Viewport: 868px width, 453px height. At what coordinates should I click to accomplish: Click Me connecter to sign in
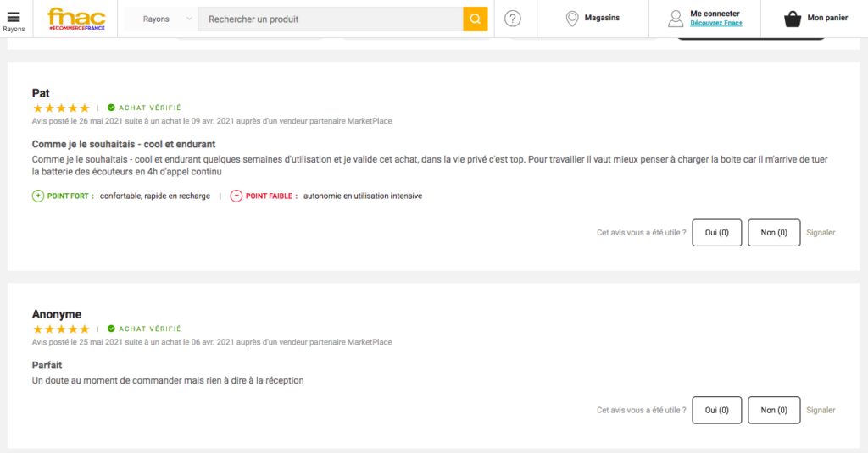[715, 14]
